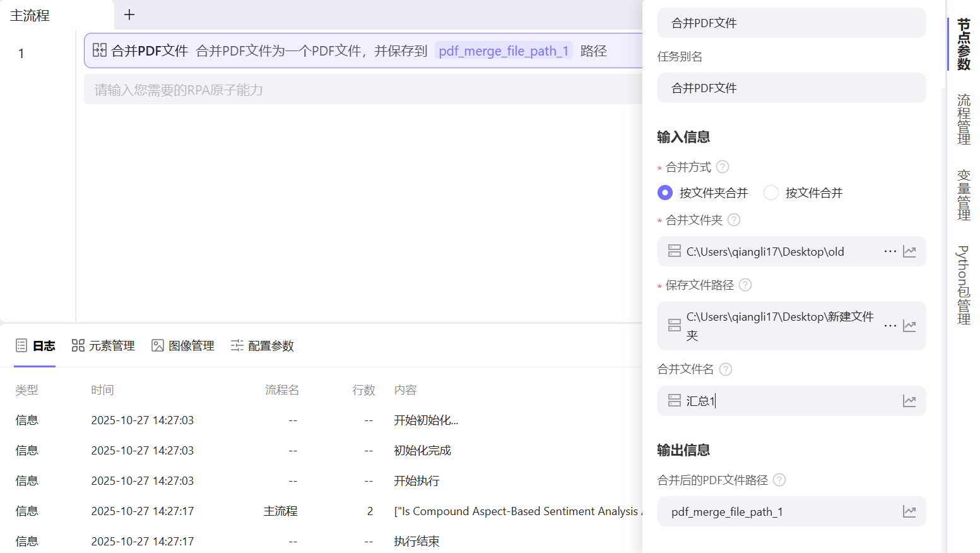Click the pdf_merge_file_path_1 variable link in step 1
Screen dimensions: 980x553
(504, 51)
